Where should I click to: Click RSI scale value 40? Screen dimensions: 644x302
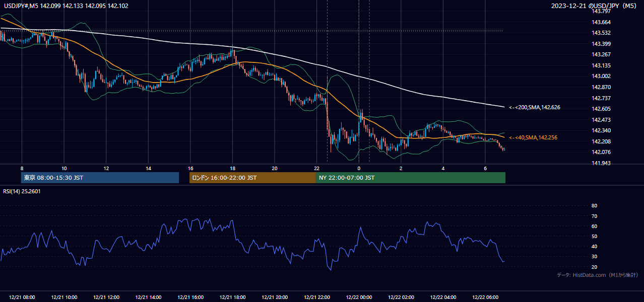pos(594,246)
